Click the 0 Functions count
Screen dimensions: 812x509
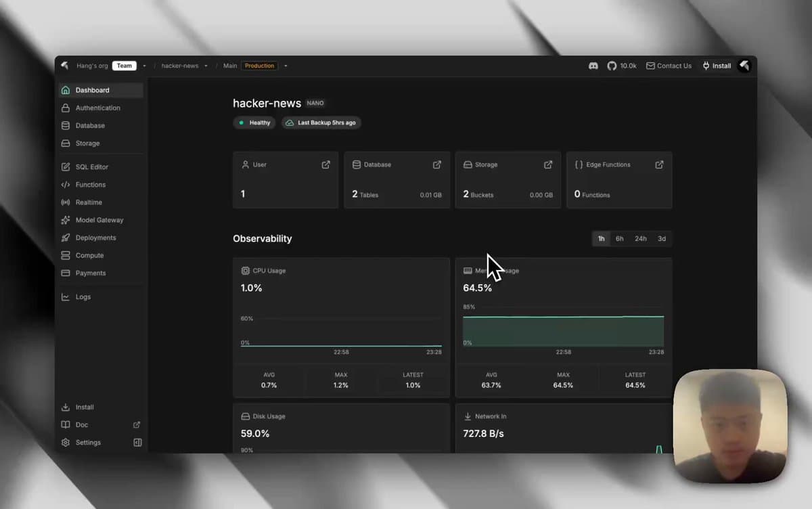click(592, 194)
